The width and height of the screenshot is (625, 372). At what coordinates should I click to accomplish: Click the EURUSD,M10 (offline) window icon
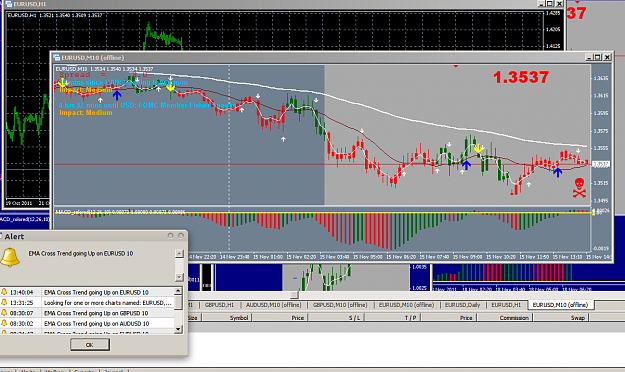point(57,57)
